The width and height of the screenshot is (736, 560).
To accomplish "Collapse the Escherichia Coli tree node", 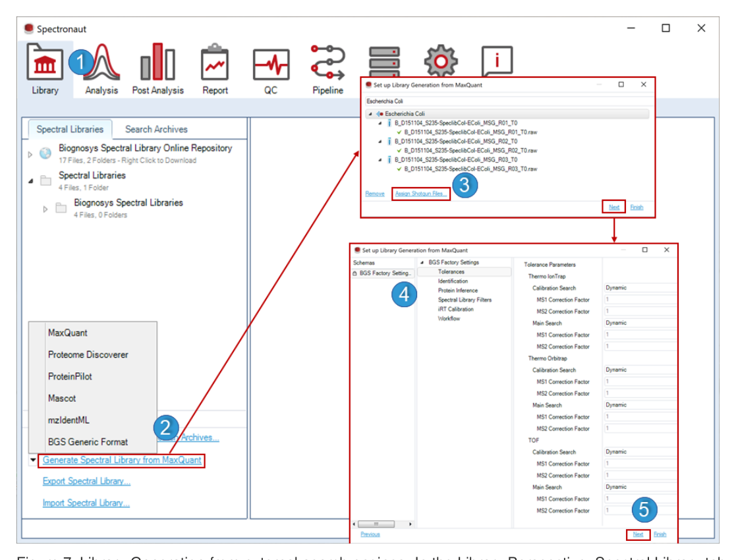I will point(370,114).
